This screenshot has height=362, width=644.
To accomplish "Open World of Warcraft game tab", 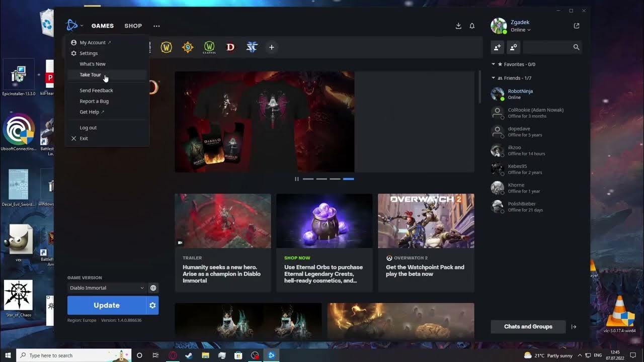I will (x=167, y=47).
